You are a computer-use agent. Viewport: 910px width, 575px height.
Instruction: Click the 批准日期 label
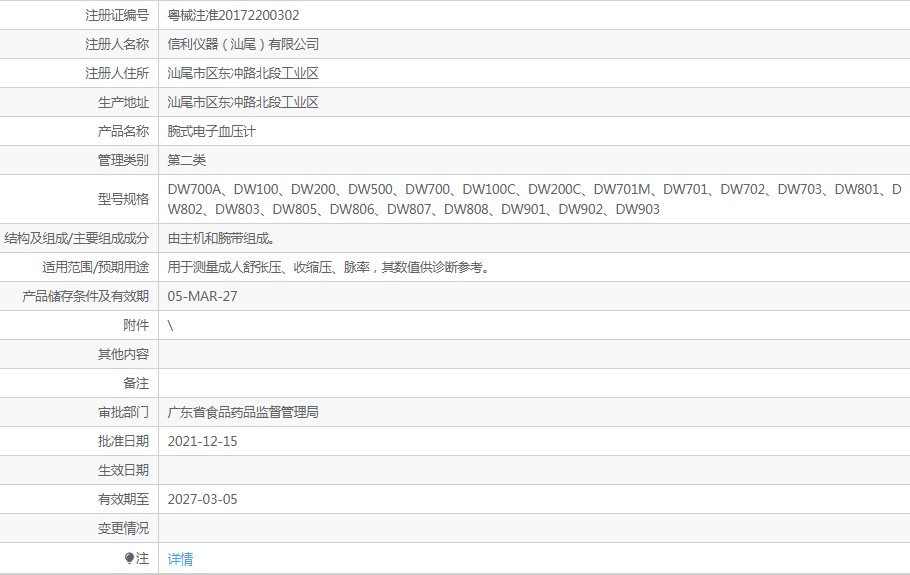(x=124, y=441)
